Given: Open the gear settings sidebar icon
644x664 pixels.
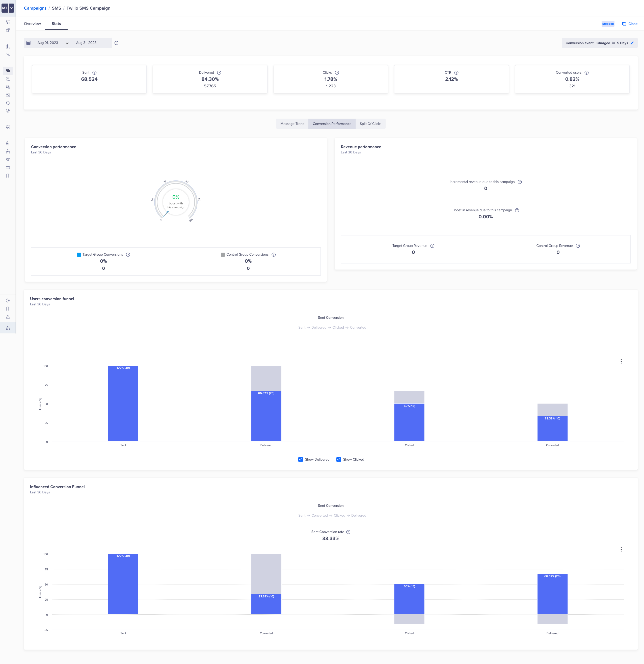Looking at the screenshot, I should tap(8, 300).
